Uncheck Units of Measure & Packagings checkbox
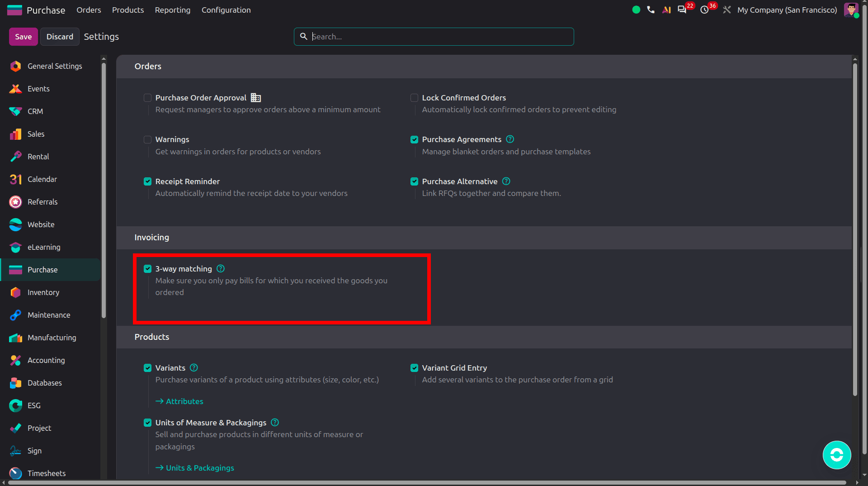Image resolution: width=868 pixels, height=486 pixels. pos(147,423)
